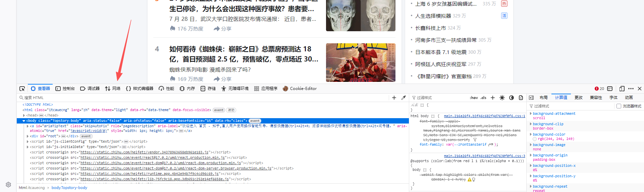
Task: Switch to the 字体 fonts tab
Action: point(613,98)
